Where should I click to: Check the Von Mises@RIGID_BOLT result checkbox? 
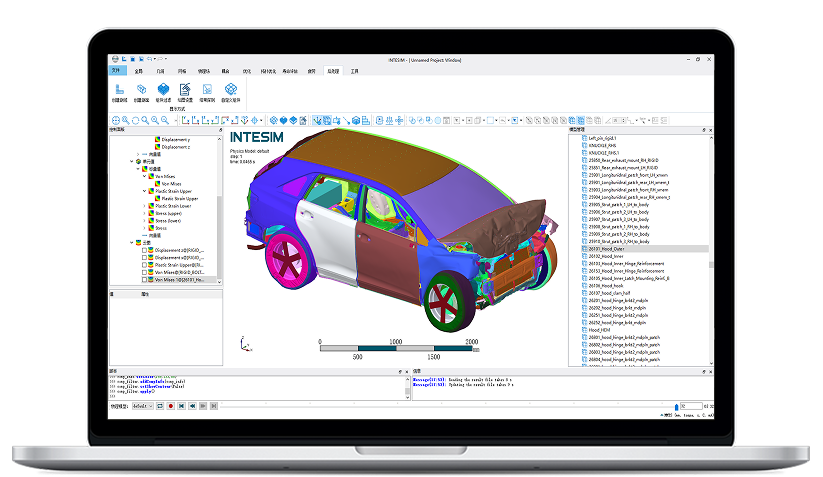pos(145,271)
